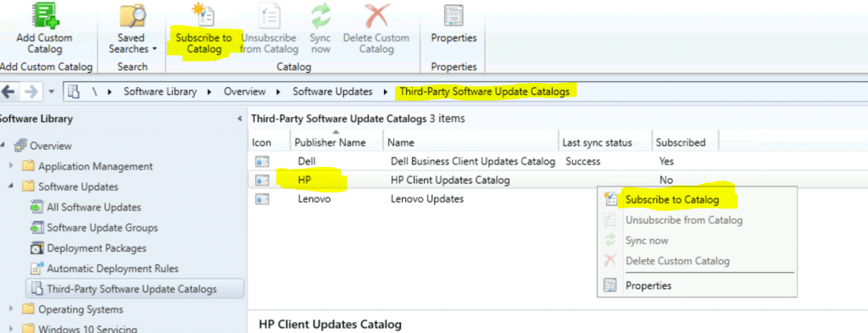
Task: Click the HP row catalog icon
Action: click(262, 180)
